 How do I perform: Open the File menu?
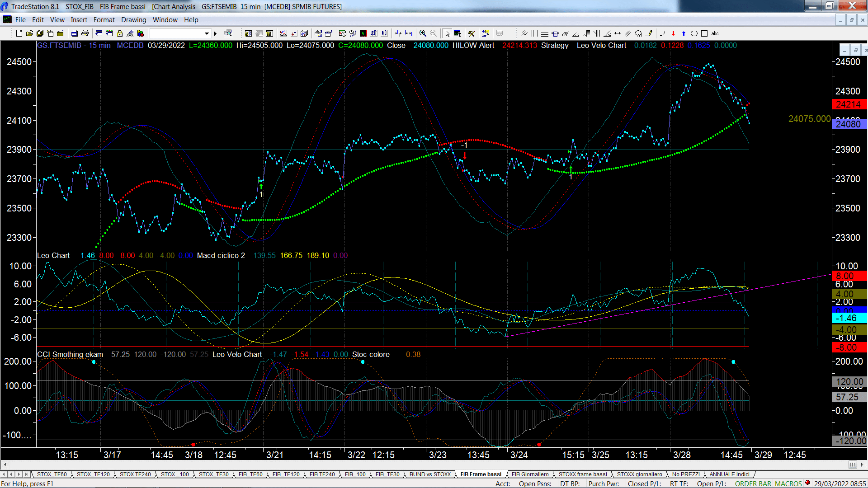[x=20, y=20]
